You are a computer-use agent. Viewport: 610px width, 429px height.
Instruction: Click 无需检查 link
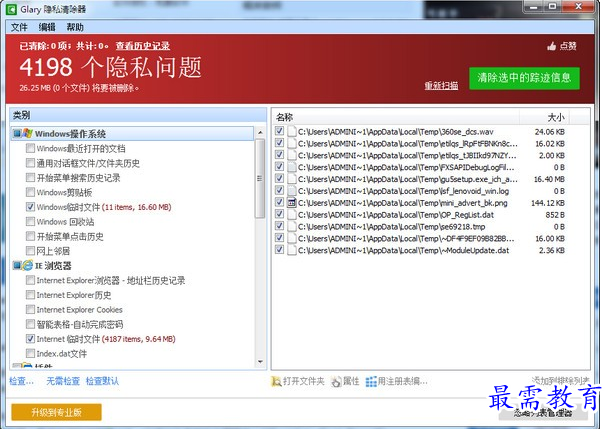point(63,381)
